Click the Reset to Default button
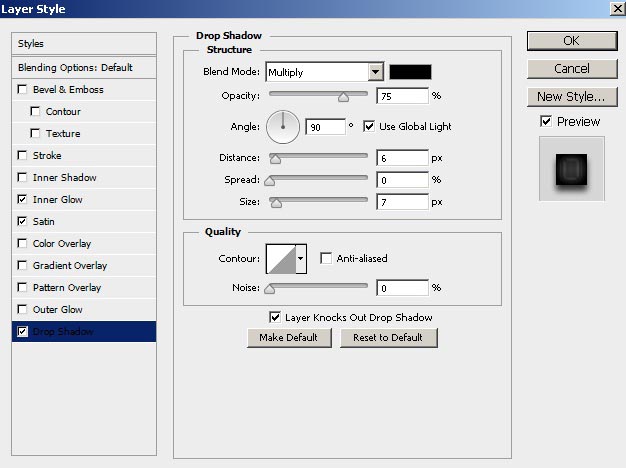Image resolution: width=626 pixels, height=468 pixels. [x=388, y=338]
